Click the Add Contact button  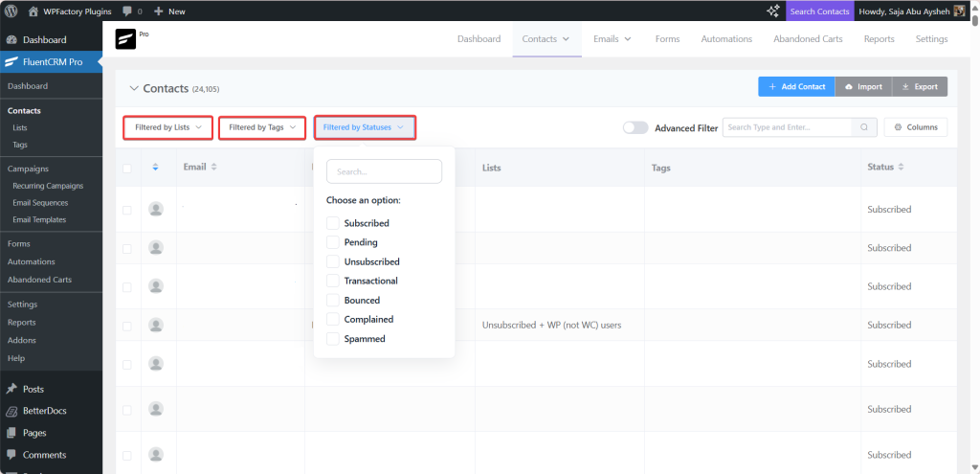pos(796,87)
